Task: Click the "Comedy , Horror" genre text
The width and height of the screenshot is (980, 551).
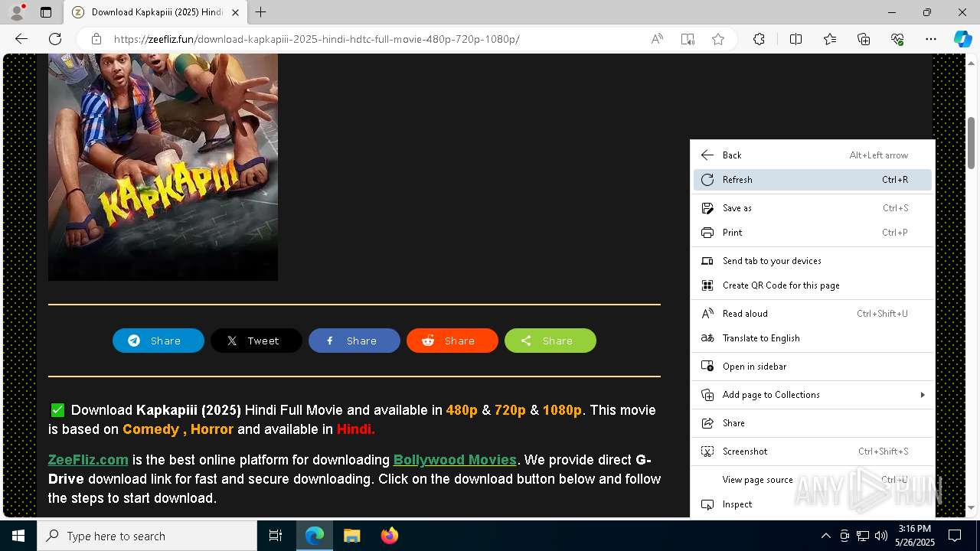Action: 178,429
